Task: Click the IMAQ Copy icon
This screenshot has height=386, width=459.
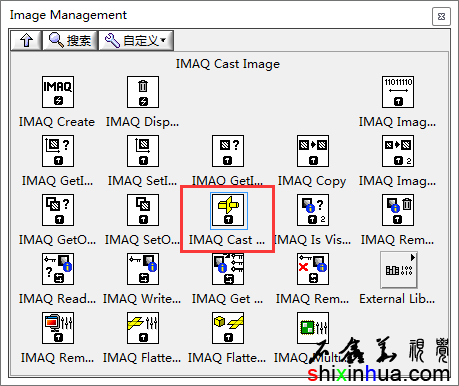Action: [x=313, y=151]
